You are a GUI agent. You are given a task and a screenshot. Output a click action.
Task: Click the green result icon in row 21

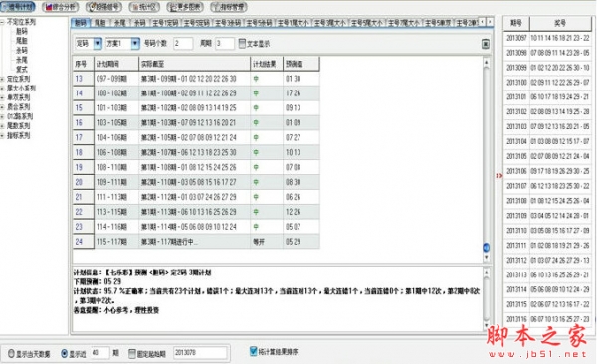click(256, 197)
